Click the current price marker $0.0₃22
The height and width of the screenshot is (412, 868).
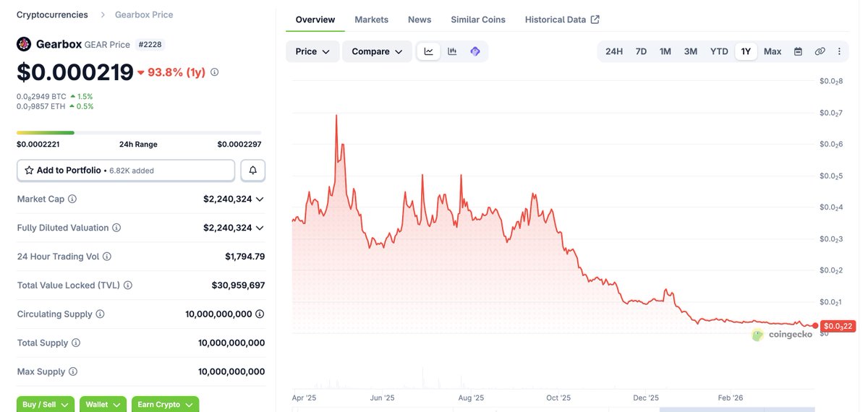pyautogui.click(x=838, y=326)
